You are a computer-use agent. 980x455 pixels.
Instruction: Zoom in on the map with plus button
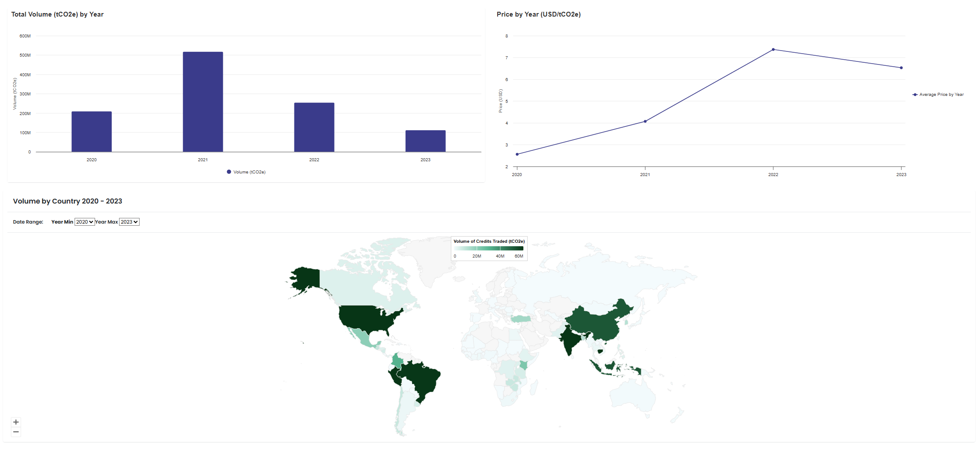click(16, 422)
